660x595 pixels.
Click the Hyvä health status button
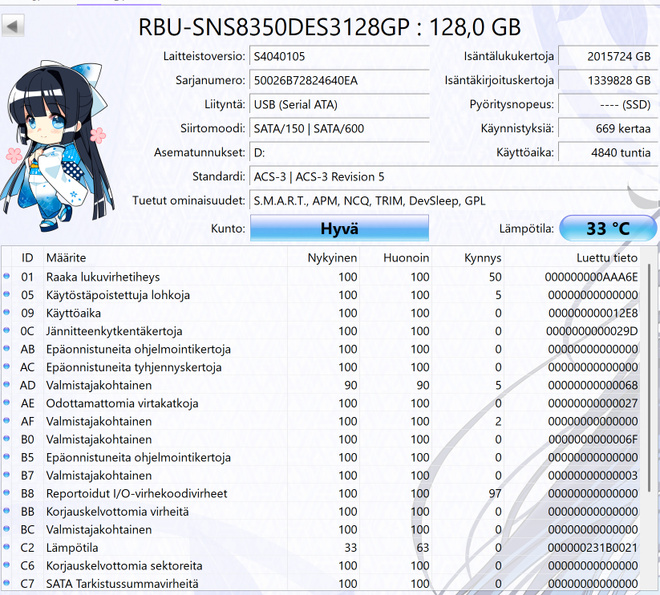pos(339,228)
